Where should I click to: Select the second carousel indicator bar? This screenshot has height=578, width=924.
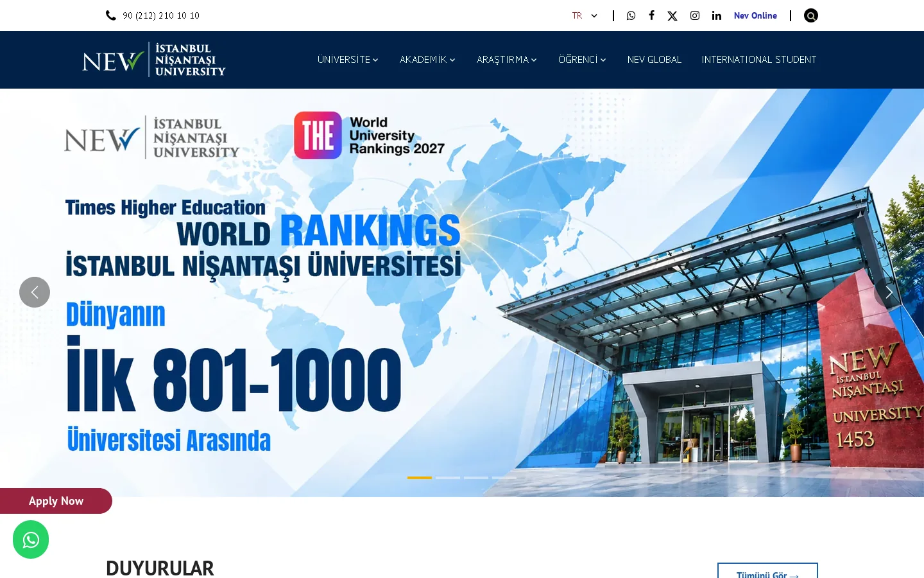448,478
